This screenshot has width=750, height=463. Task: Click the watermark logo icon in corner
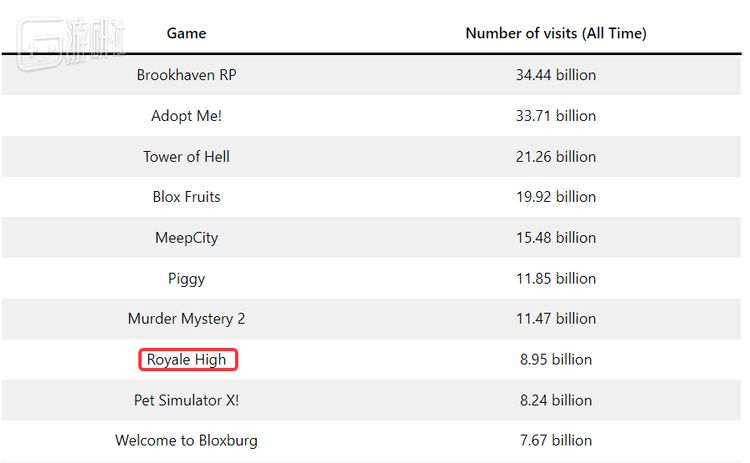pyautogui.click(x=40, y=44)
